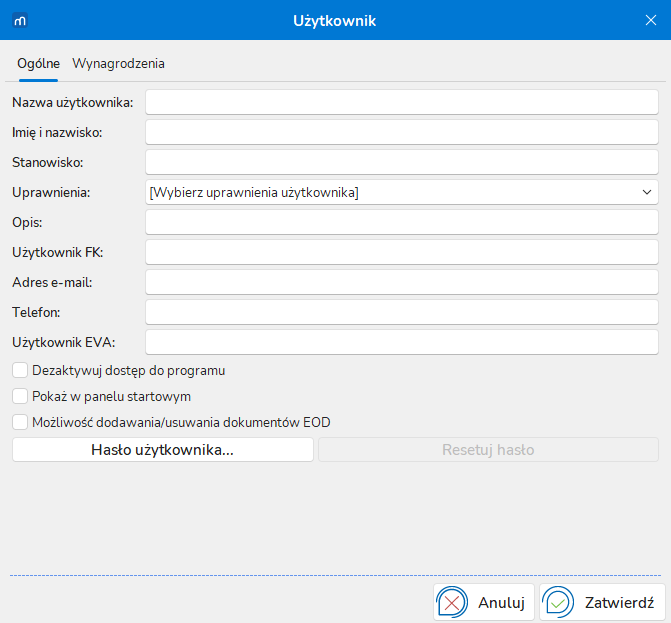
Task: Confirm with the Zatwierdź button
Action: pyautogui.click(x=602, y=602)
